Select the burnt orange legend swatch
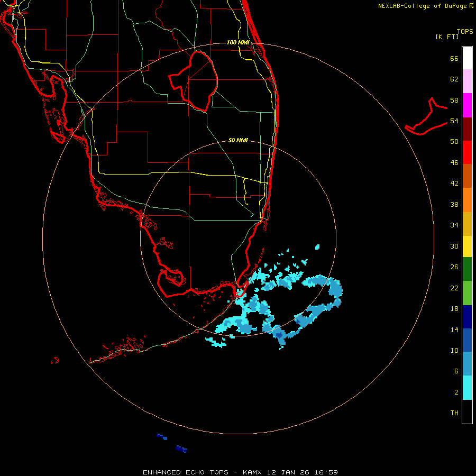 467,176
